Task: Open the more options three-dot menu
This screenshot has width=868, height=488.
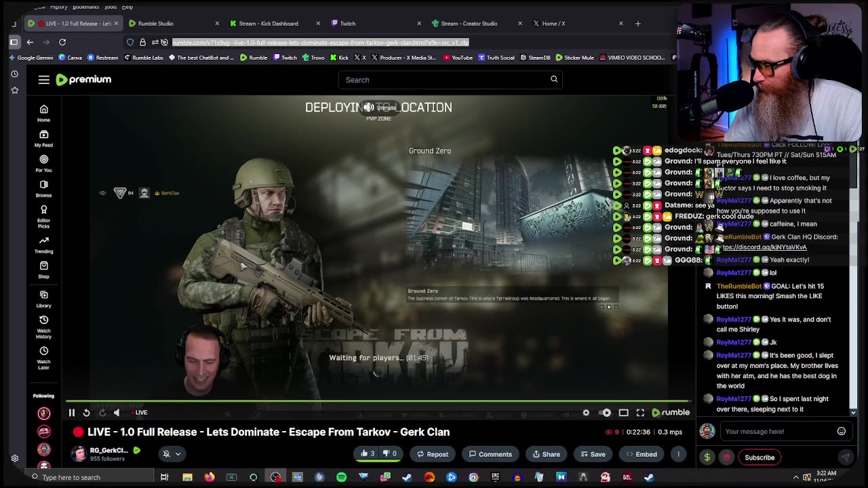Action: pyautogui.click(x=678, y=454)
